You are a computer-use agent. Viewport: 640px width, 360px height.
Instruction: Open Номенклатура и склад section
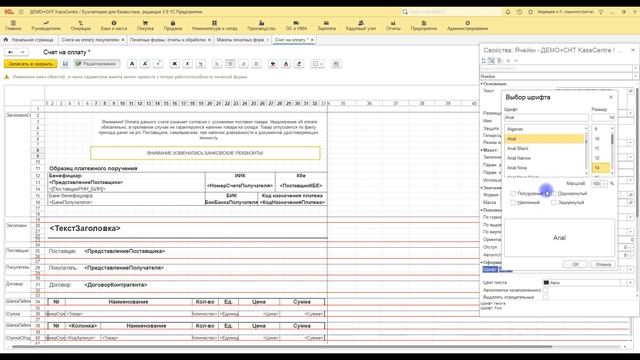coord(214,25)
